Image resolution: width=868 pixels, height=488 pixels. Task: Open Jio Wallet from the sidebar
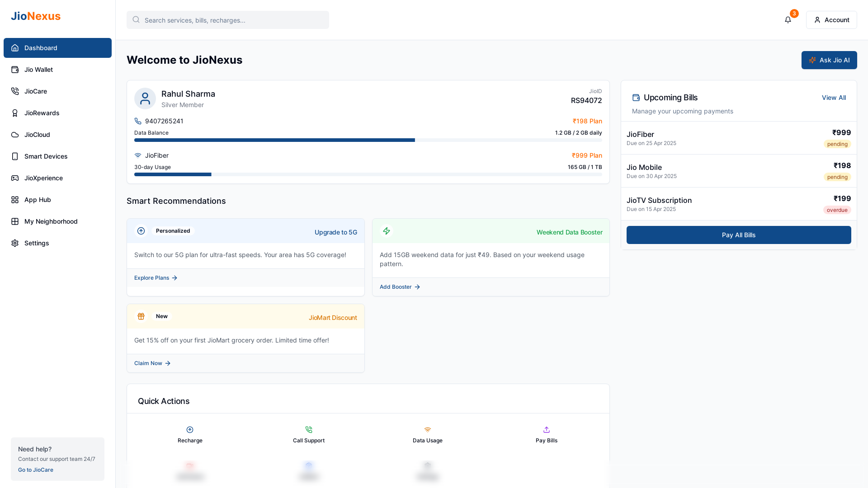[x=57, y=70]
